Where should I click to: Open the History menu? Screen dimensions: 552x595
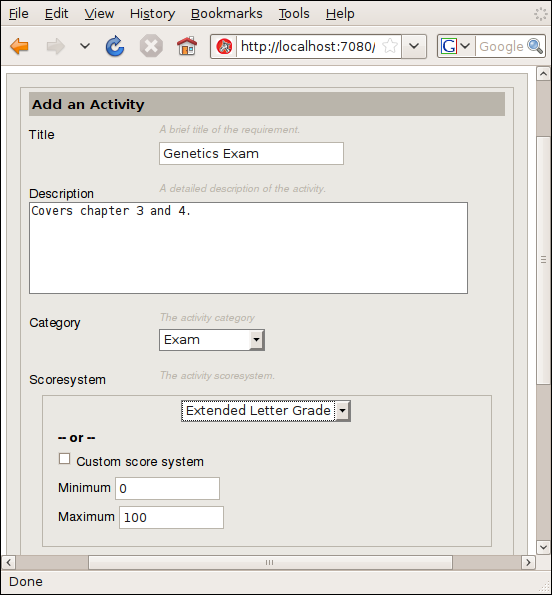[152, 14]
